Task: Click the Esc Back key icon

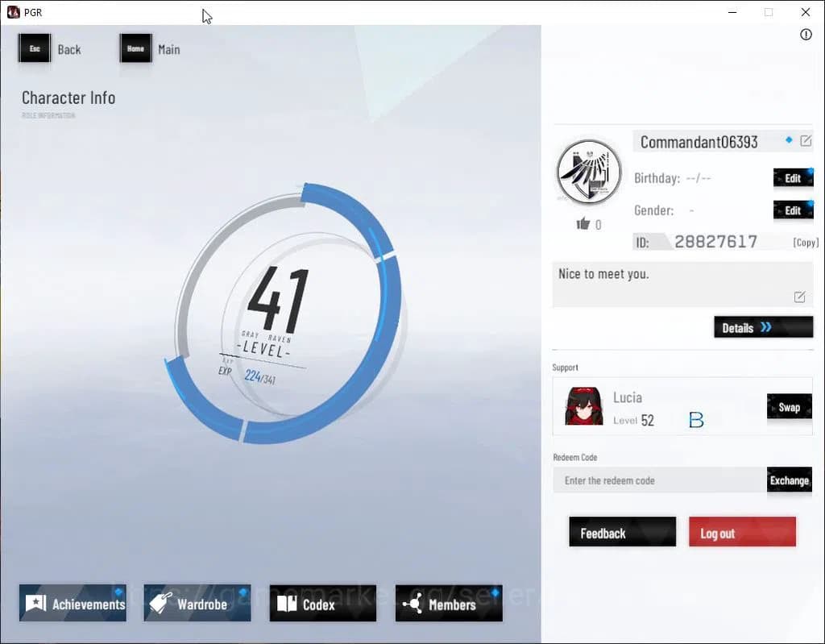Action: (x=35, y=48)
